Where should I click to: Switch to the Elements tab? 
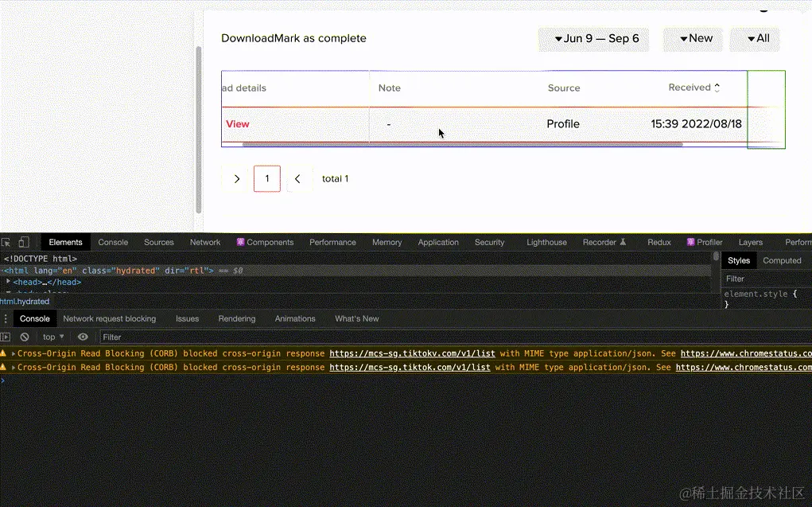(x=66, y=242)
